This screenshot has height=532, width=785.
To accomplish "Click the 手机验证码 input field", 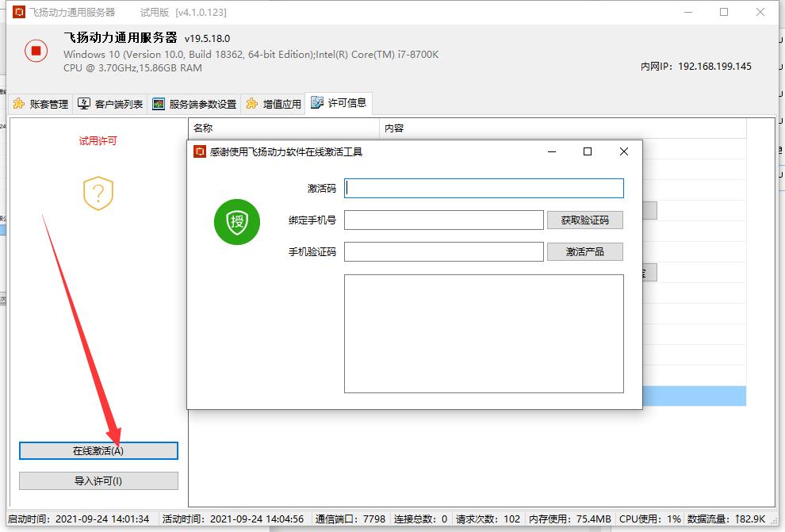I will tap(443, 251).
